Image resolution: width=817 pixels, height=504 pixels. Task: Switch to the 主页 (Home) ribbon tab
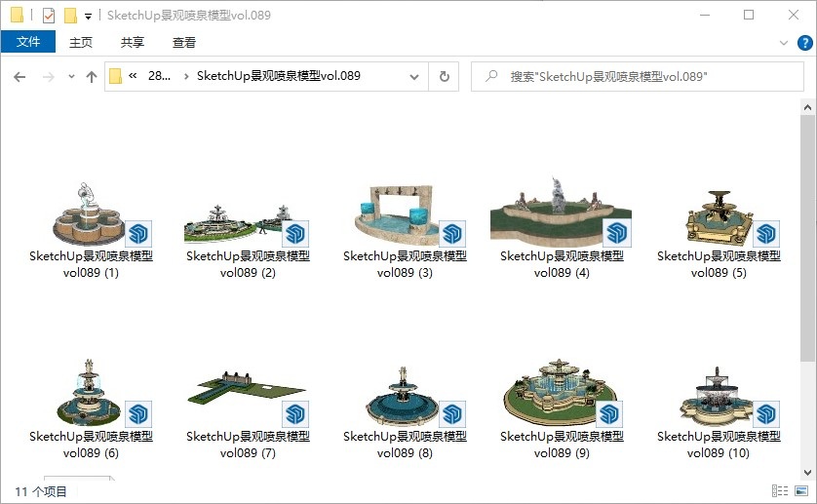81,42
